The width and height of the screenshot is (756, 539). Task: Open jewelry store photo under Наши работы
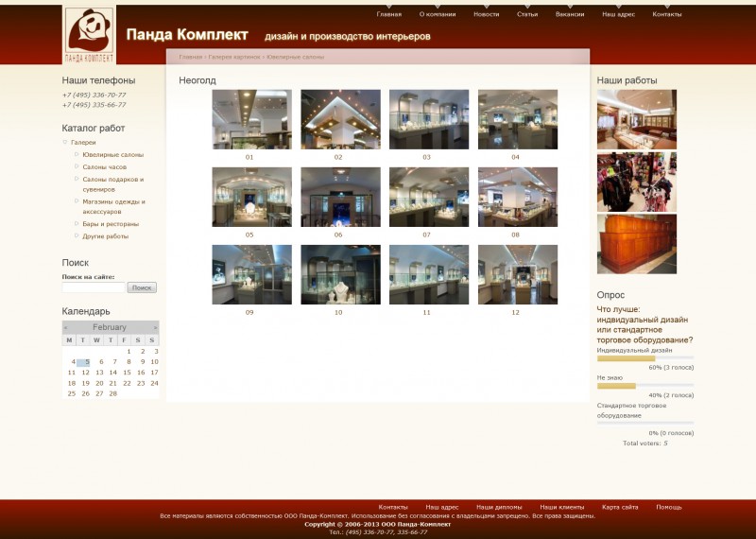[x=636, y=119]
